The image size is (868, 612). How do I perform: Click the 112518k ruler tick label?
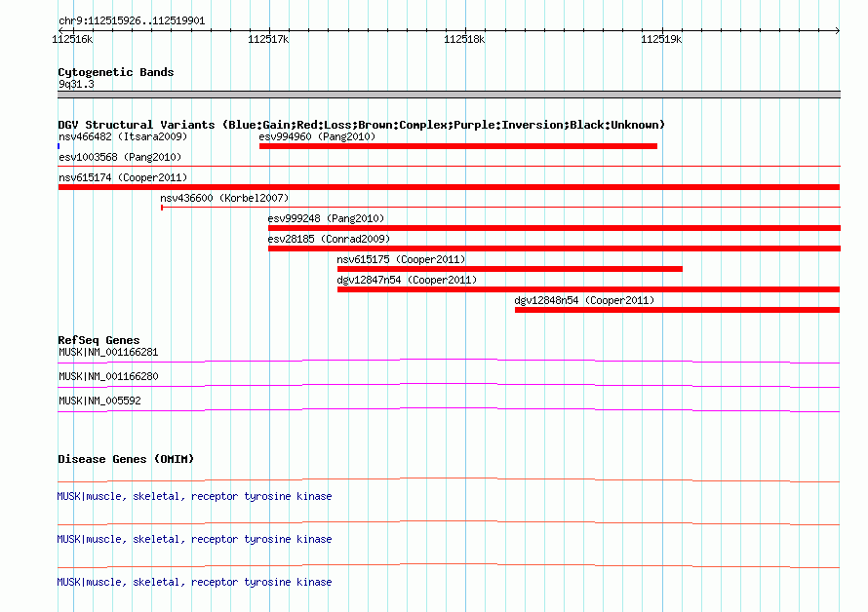tap(464, 39)
